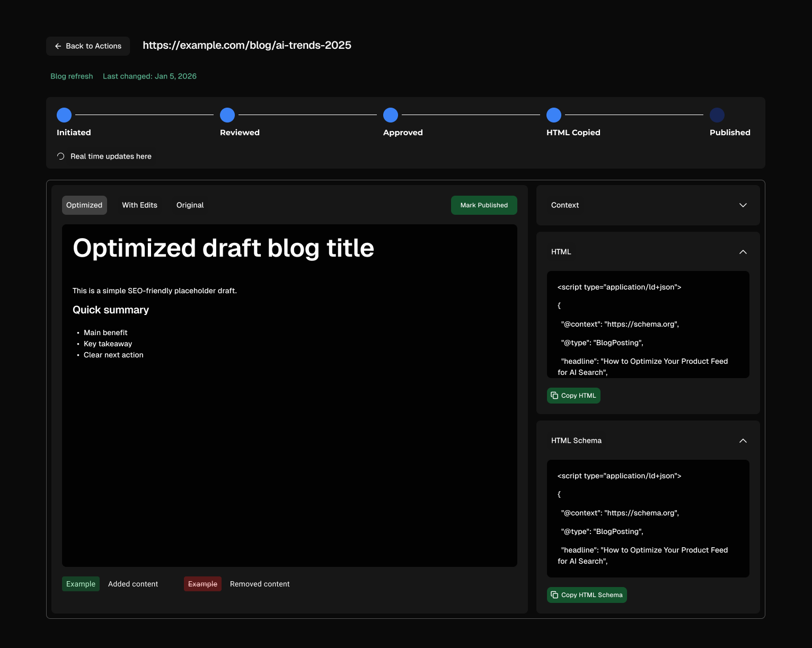Select the Optimized tab

(x=84, y=205)
